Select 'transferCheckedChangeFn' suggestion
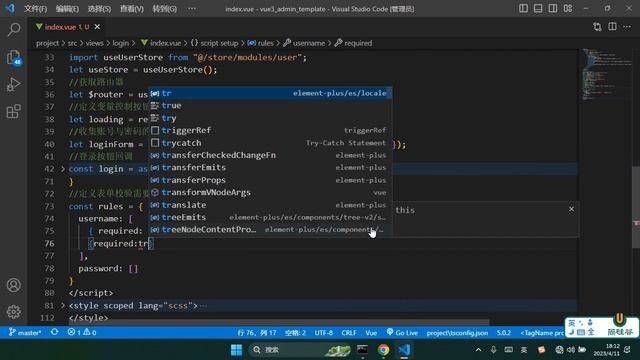The width and height of the screenshot is (640, 360). click(x=270, y=155)
